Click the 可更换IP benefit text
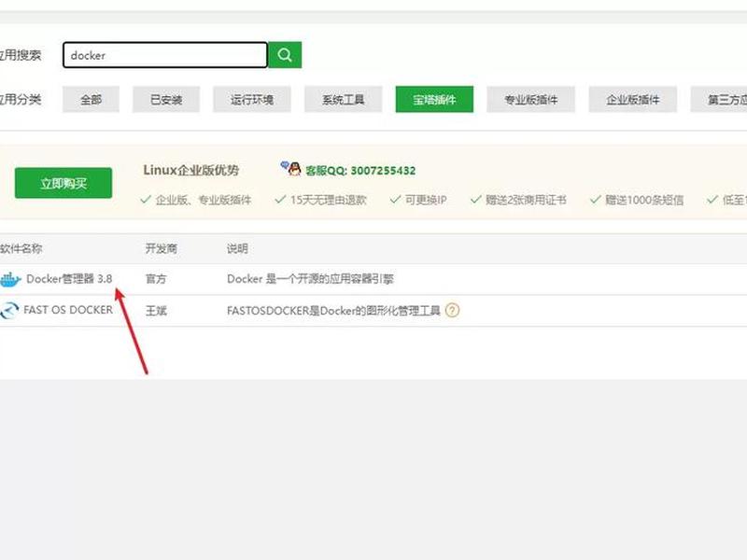 [426, 200]
